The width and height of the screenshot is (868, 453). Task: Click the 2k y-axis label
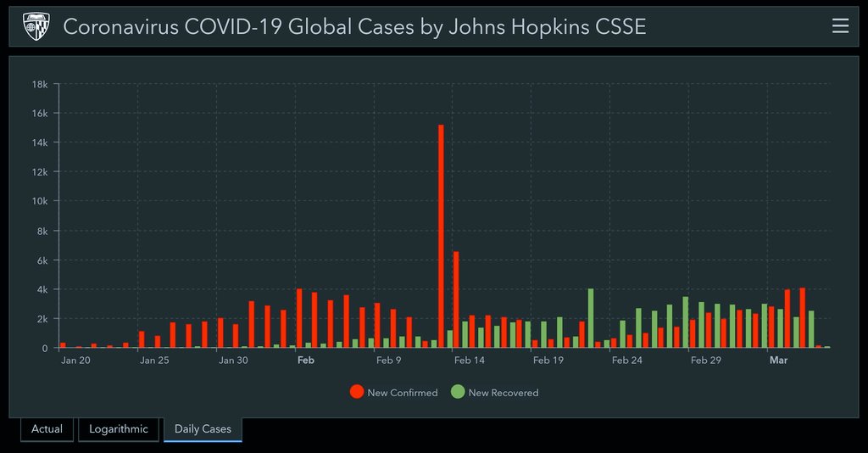pos(42,319)
